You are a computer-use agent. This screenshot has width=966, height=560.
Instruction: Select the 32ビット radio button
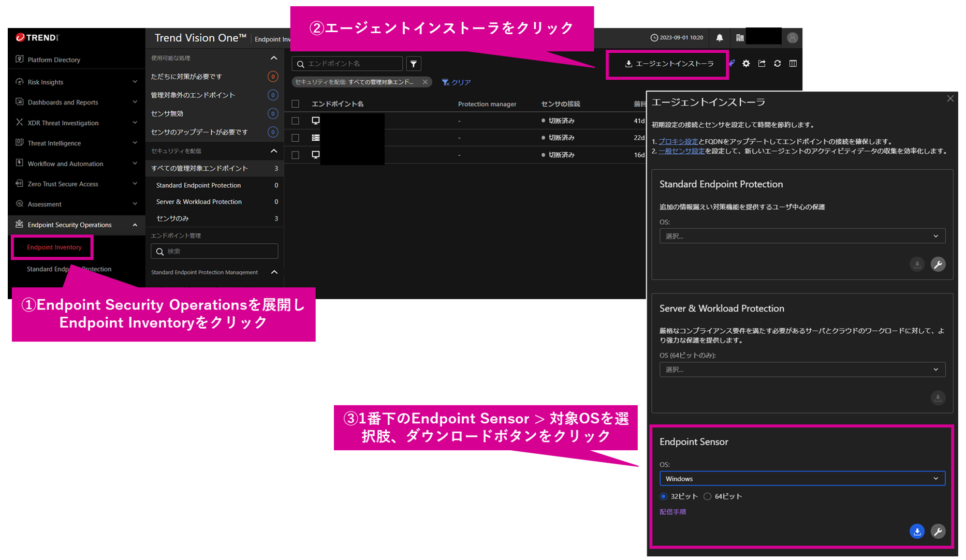click(664, 496)
